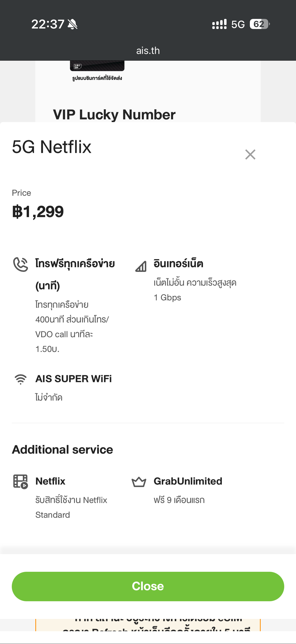Tap the 5G Netflix package title

coord(52,147)
